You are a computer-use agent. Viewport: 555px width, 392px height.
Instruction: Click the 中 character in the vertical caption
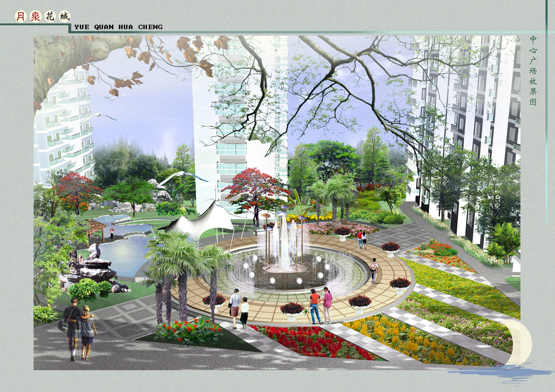click(x=533, y=40)
